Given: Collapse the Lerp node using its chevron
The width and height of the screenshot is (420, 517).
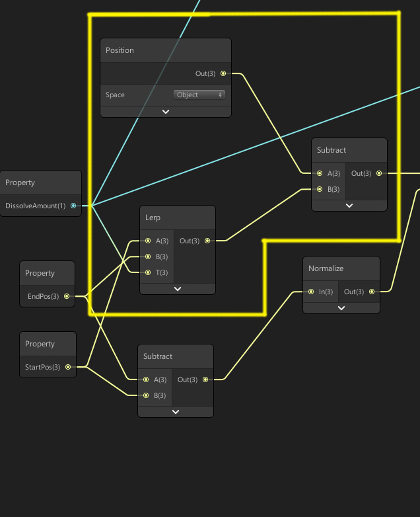Looking at the screenshot, I should point(177,289).
